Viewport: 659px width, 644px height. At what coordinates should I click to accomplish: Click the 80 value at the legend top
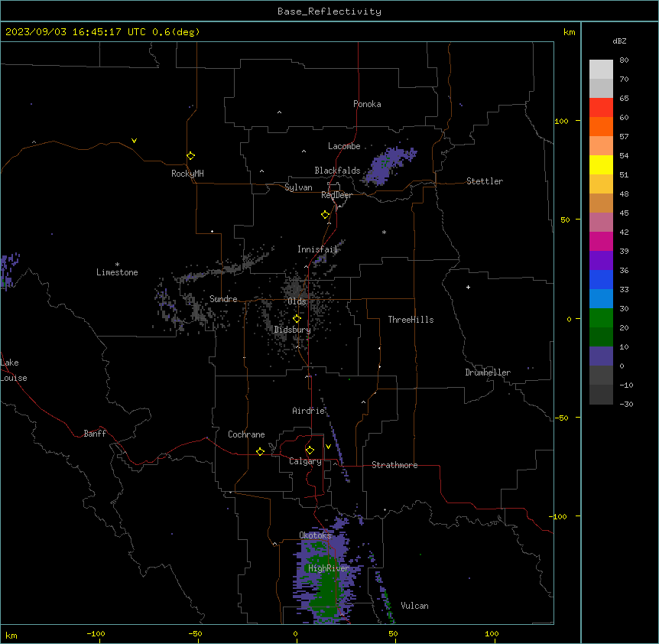[624, 60]
